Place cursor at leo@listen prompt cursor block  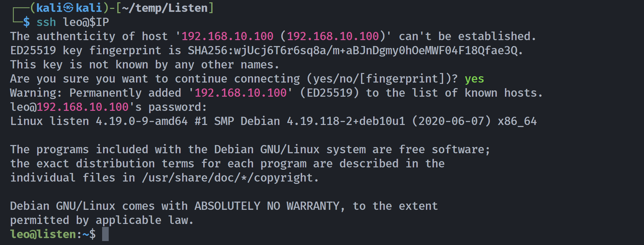[105, 234]
